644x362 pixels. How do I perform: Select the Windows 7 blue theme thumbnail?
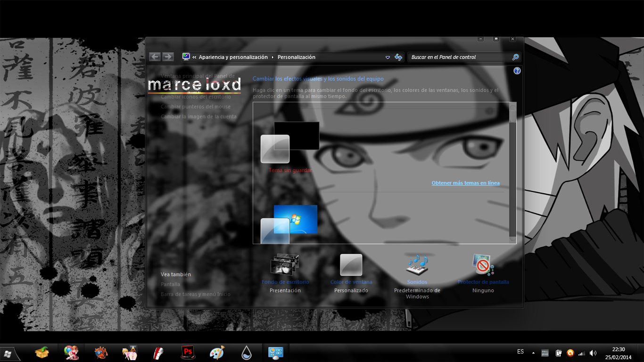tap(289, 224)
